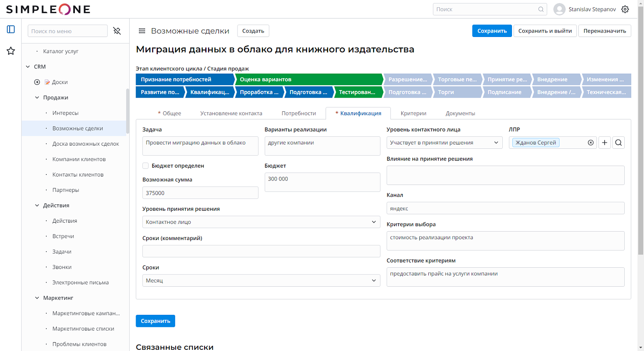Image resolution: width=644 pixels, height=351 pixels.
Task: Toggle the sidebar panel icon
Action: click(11, 29)
